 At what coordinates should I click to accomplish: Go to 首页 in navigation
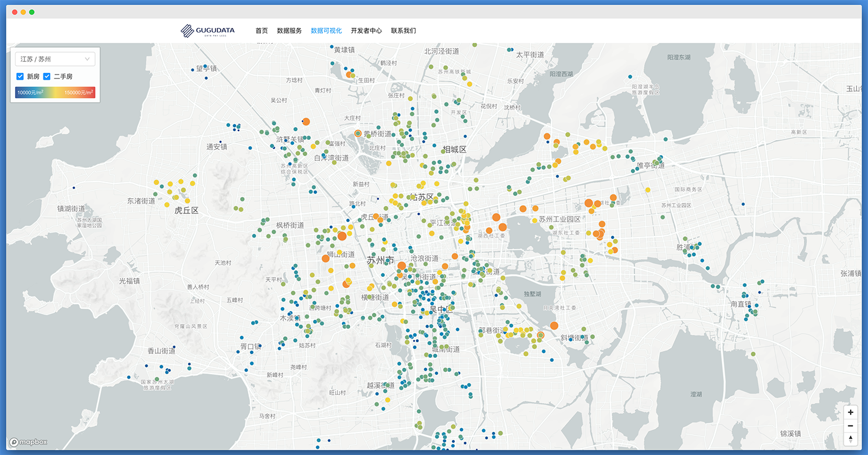pyautogui.click(x=262, y=31)
